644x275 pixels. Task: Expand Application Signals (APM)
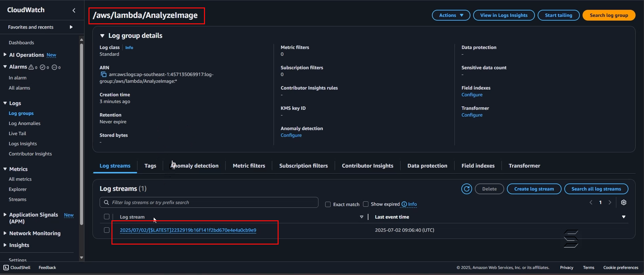point(5,215)
